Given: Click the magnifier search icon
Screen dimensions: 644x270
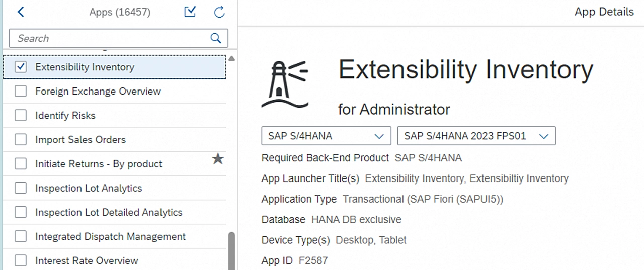Looking at the screenshot, I should click(216, 38).
